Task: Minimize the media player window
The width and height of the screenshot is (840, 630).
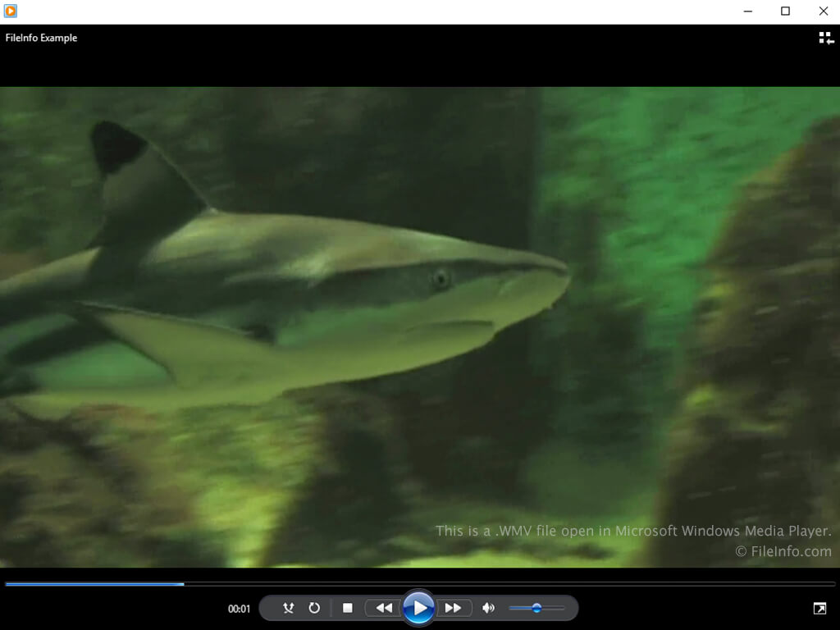Action: (x=748, y=11)
